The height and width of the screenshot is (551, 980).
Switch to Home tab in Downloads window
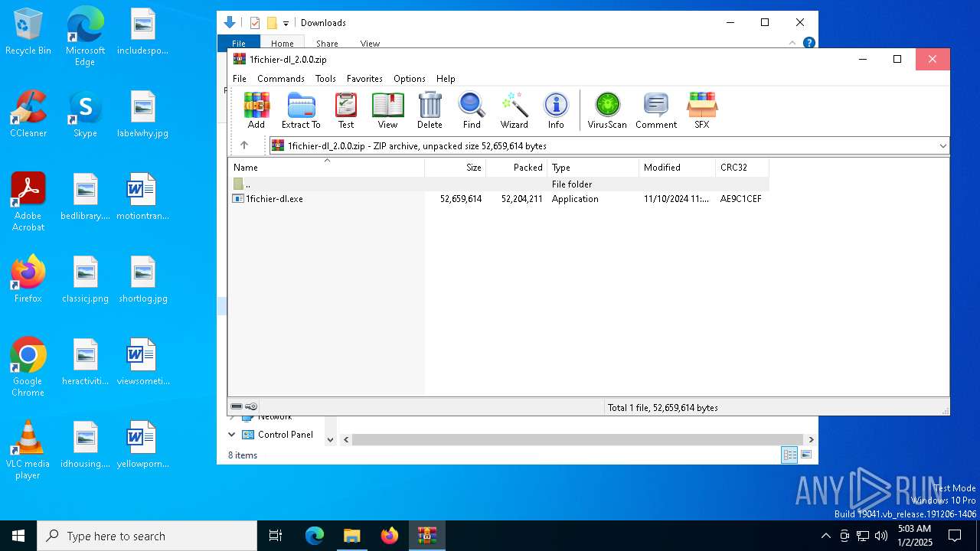[x=282, y=44]
